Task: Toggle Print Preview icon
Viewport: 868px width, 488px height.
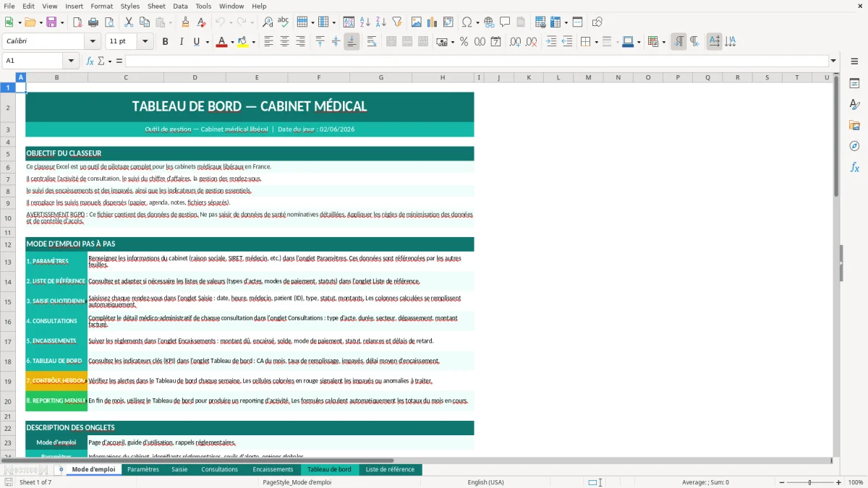Action: point(109,22)
